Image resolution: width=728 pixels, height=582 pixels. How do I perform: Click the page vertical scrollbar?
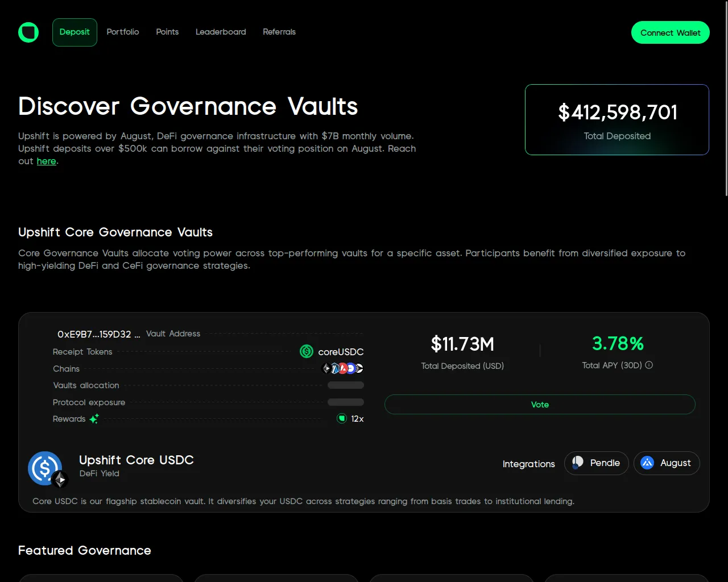point(726,98)
